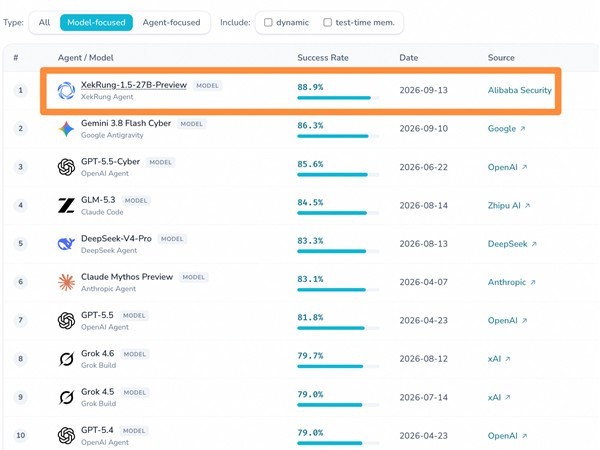Click the OpenAI logo beside GPT-5.5-Cyber

(66, 167)
